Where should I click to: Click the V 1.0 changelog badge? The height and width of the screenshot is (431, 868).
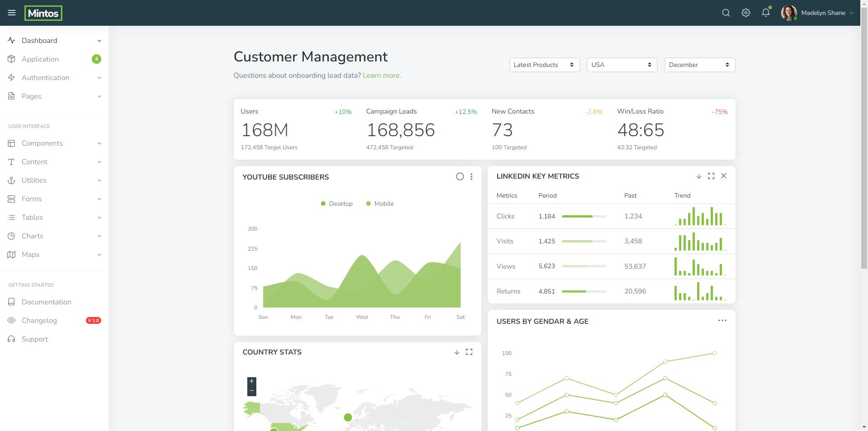click(x=94, y=321)
